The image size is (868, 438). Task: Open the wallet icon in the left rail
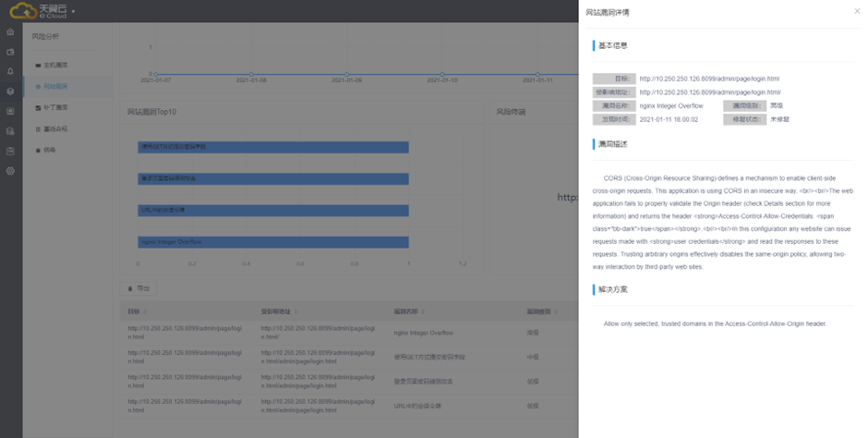[x=10, y=52]
